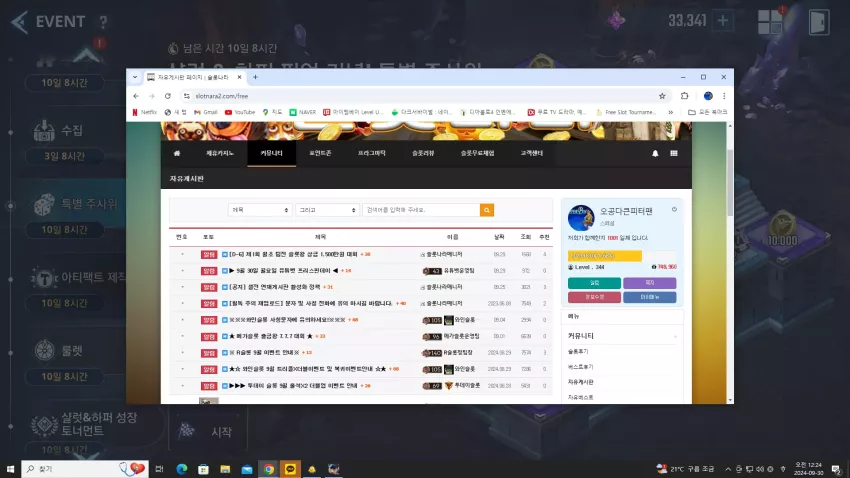The image size is (850, 478).
Task: Open the 자유게시판 sidebar link
Action: [x=581, y=382]
